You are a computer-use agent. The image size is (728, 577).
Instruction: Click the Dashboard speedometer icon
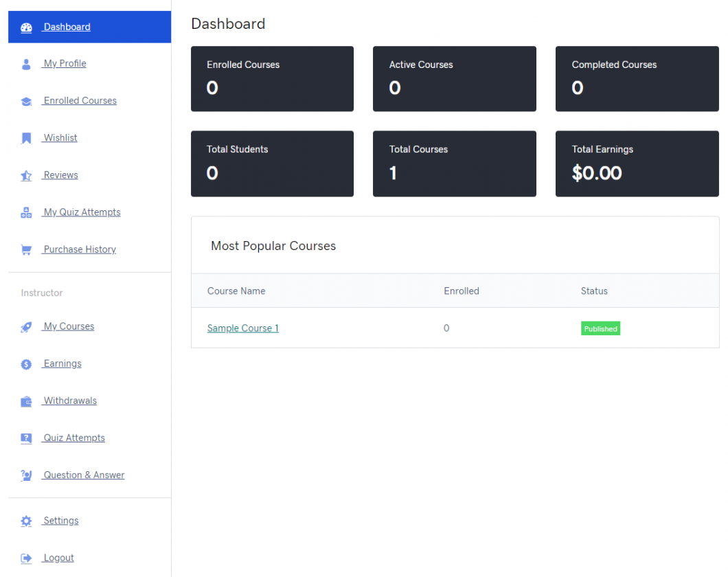26,26
